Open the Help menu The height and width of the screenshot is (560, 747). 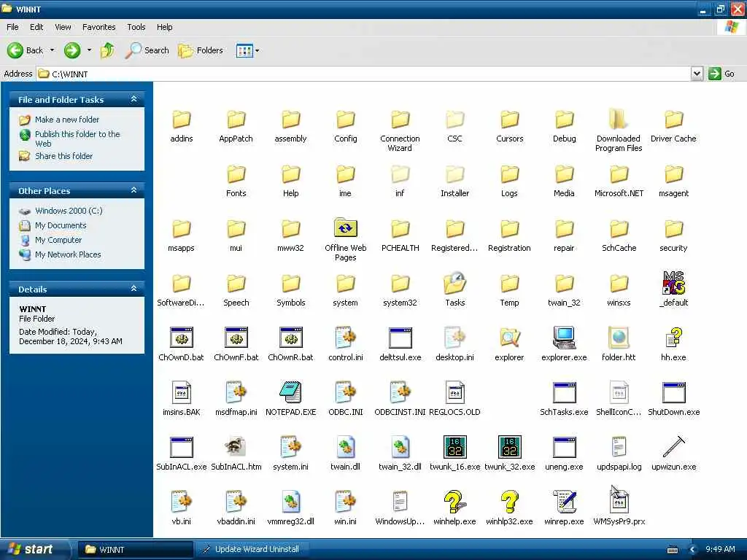click(164, 27)
